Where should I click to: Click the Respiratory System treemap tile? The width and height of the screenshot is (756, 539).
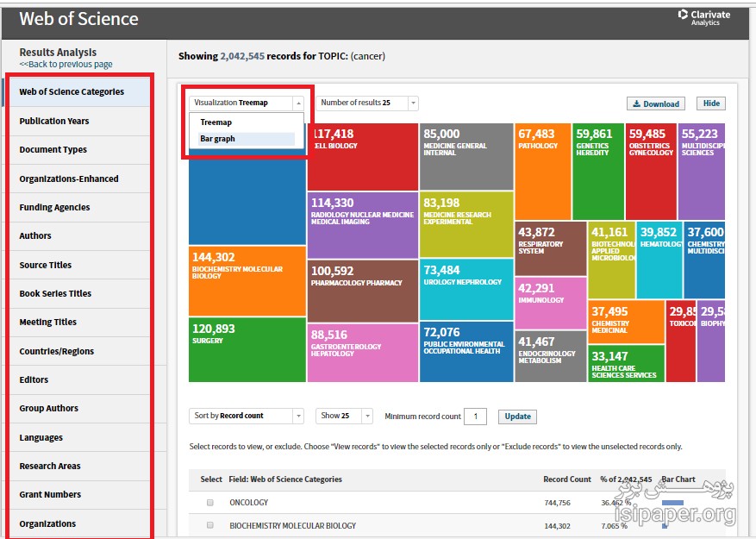point(551,248)
